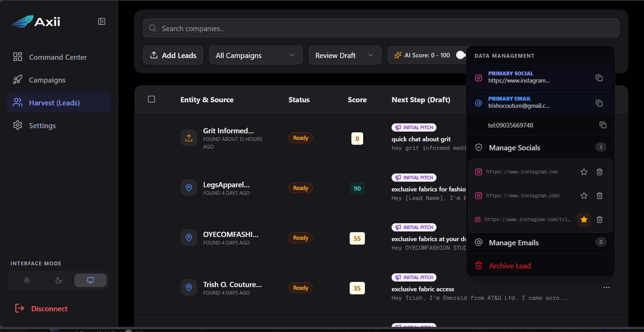Switch interface mode to light theme
Viewport: 644px width, 332px height.
click(27, 280)
